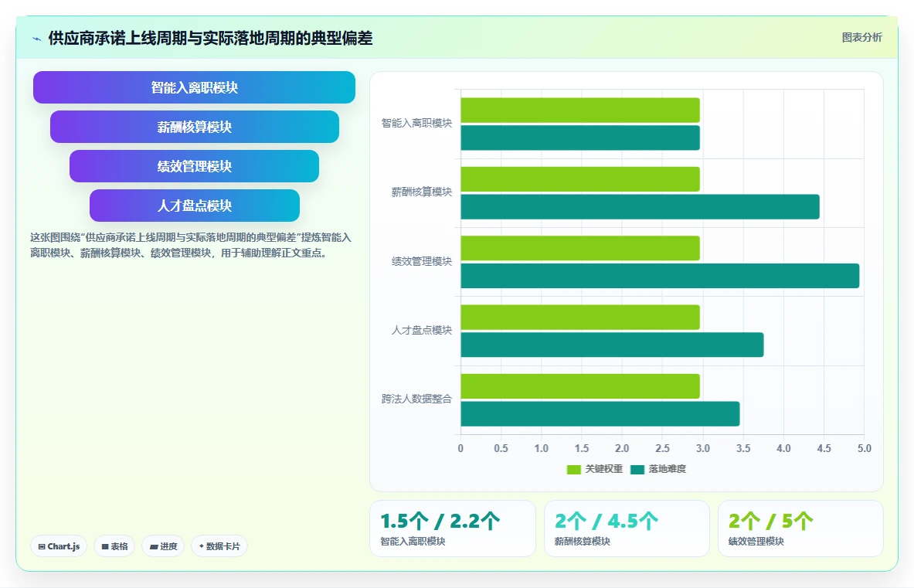Click the x-axis tick value 5.0
The image size is (914, 588).
[864, 448]
